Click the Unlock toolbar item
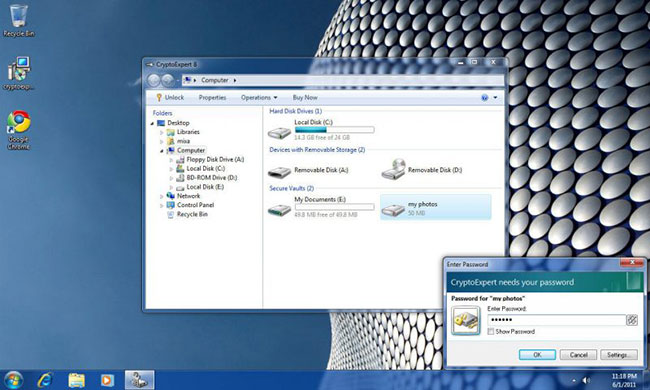 pos(170,97)
